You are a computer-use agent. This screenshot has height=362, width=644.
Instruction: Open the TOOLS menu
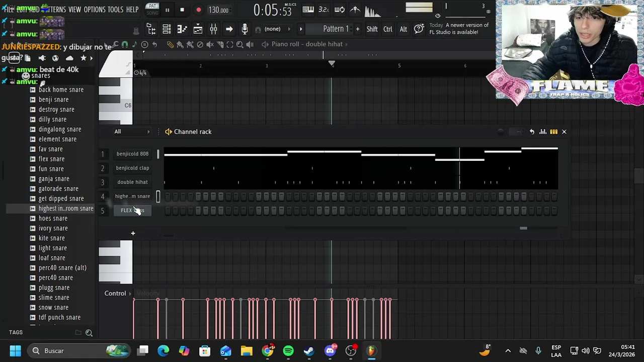click(x=115, y=10)
